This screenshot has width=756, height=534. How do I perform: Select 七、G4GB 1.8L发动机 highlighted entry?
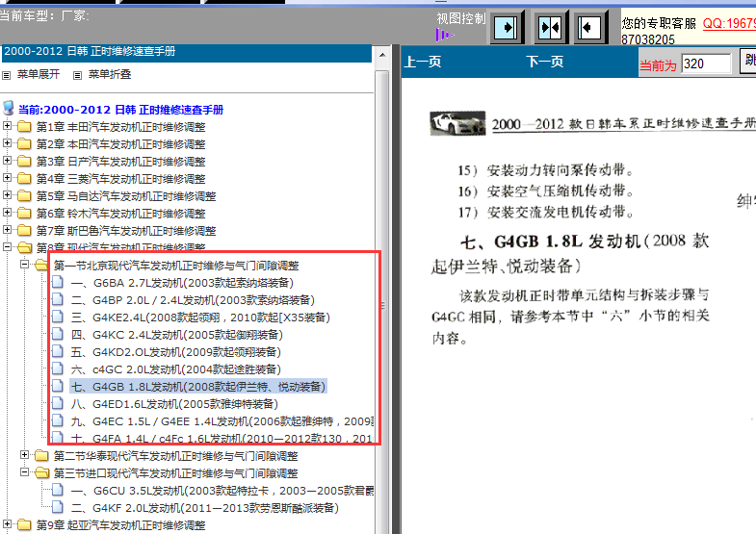pyautogui.click(x=198, y=386)
